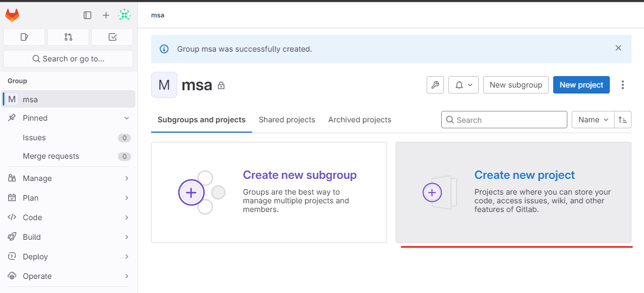Click the Plan calendar icon

coord(12,198)
